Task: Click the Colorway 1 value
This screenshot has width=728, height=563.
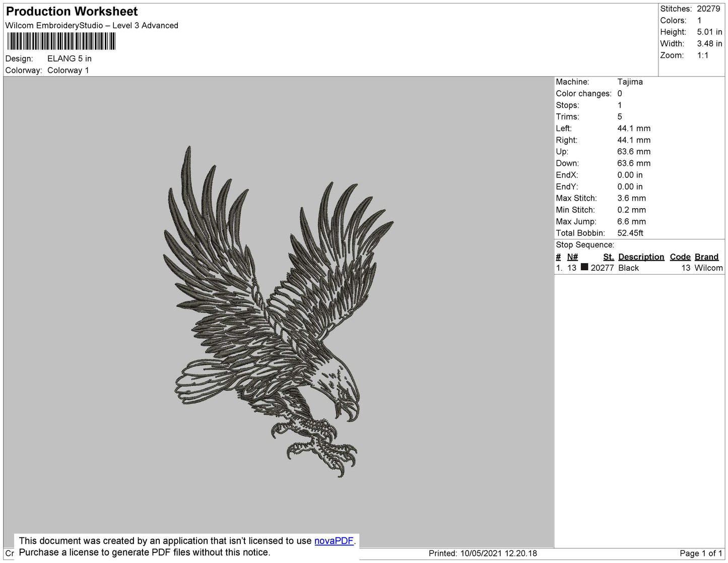Action: [68, 70]
